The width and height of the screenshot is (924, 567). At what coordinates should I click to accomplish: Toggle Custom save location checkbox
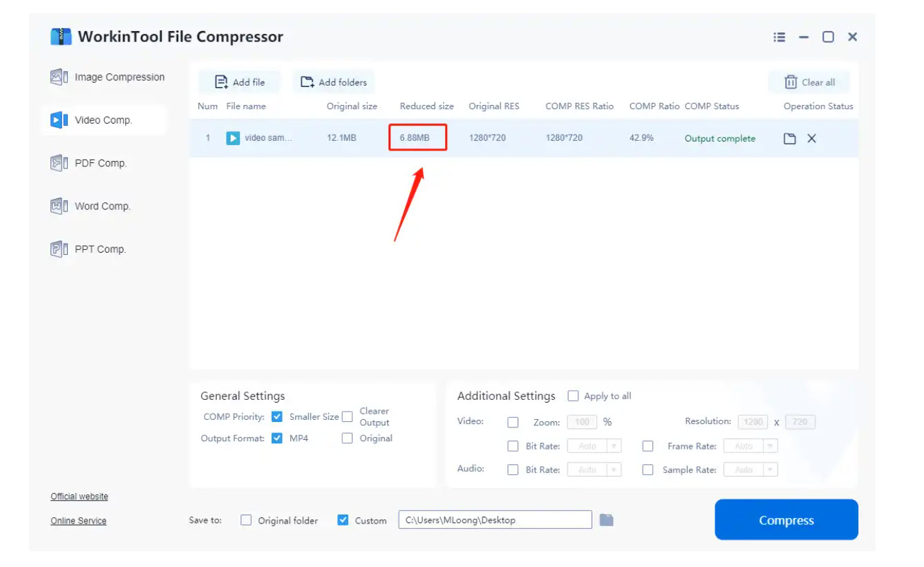[x=343, y=520]
